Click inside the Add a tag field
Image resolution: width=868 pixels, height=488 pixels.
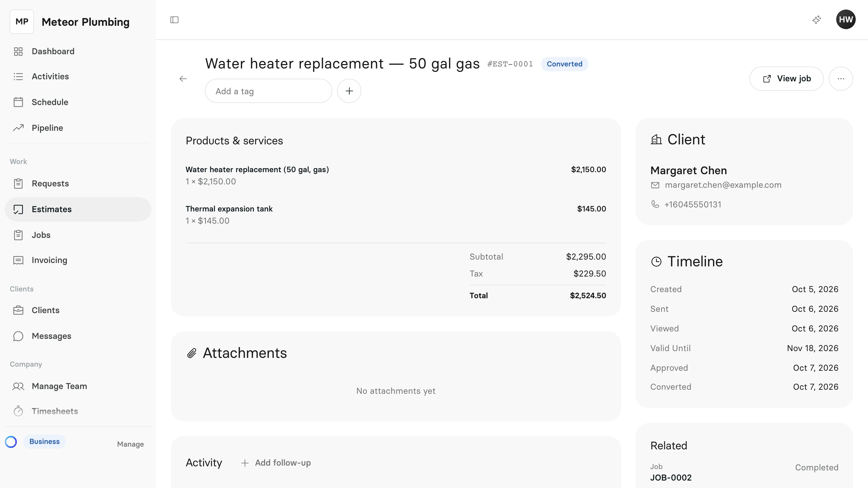coord(269,91)
